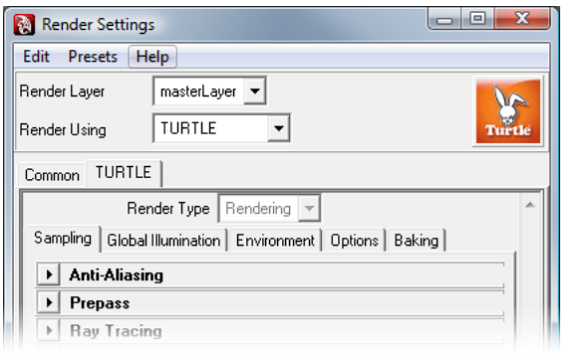Click the Turtle rabbit logo icon

pyautogui.click(x=508, y=111)
